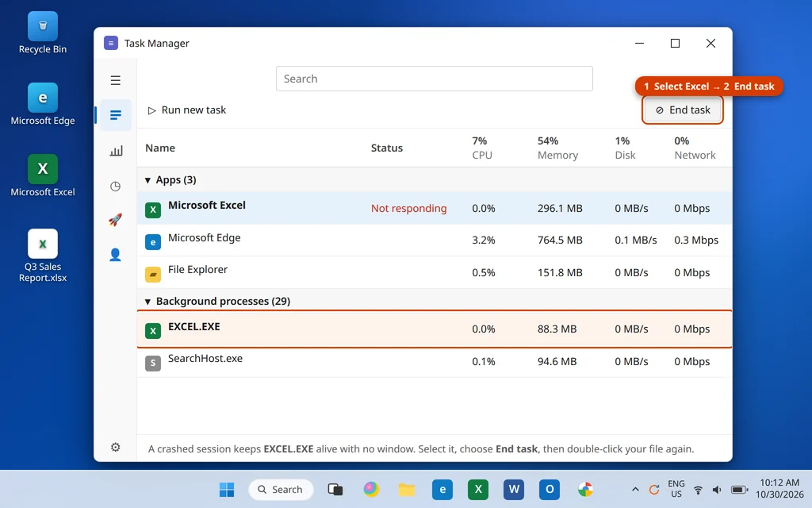Click the 151.8 MB memory value
Screen dimensions: 812x508
pyautogui.click(x=560, y=273)
